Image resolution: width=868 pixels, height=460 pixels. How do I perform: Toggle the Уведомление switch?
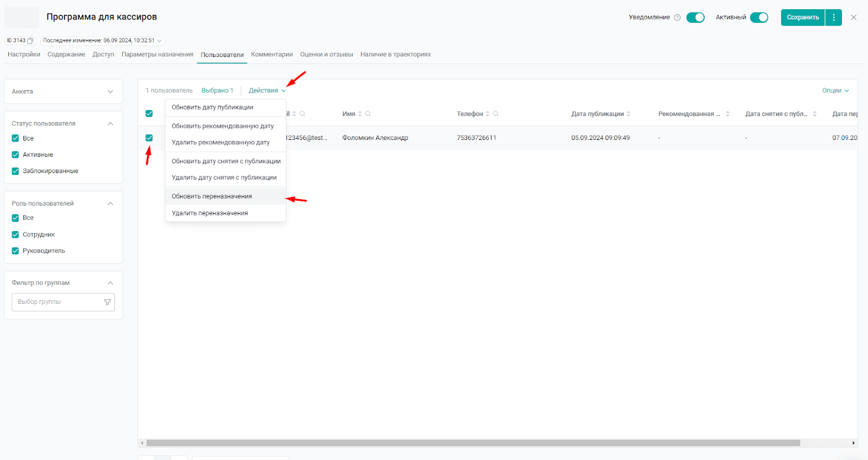point(695,17)
